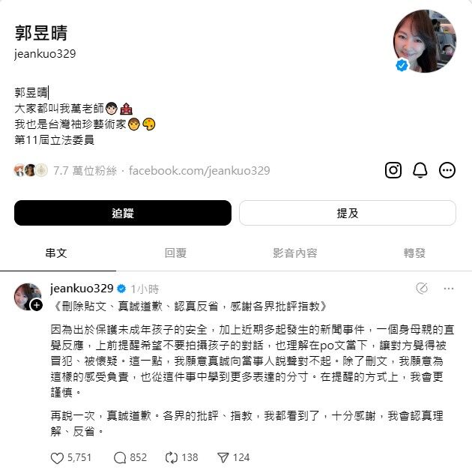Viewport: 472px width, 476px height.
Task: Open the facebook.com/jeankuo329 link
Action: pos(199,171)
